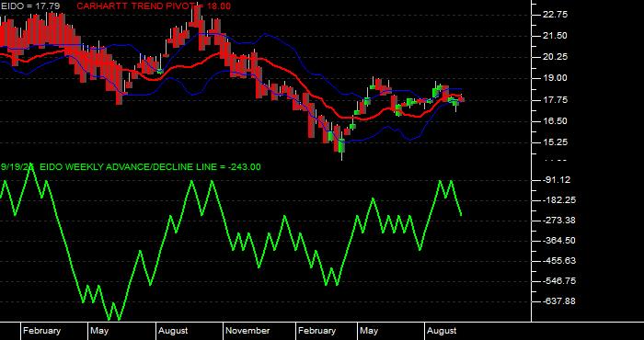Click the 22.75 price axis value
Image resolution: width=644 pixels, height=340 pixels.
[x=555, y=15]
